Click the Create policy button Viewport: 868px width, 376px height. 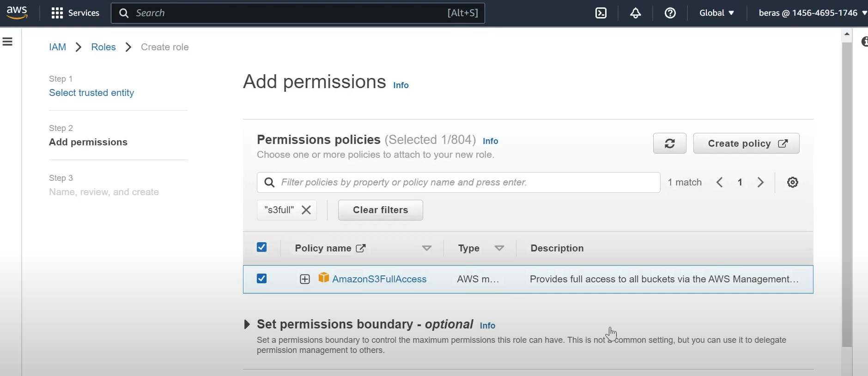click(746, 143)
